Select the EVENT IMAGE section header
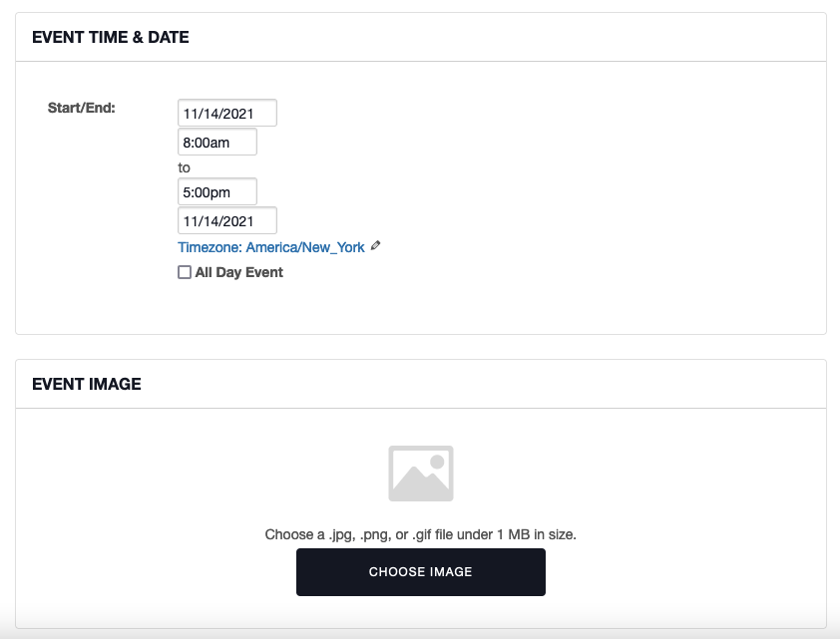 (87, 384)
